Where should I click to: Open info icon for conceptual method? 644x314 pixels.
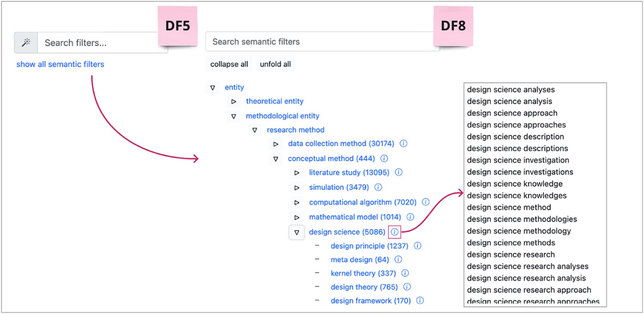[x=384, y=158]
